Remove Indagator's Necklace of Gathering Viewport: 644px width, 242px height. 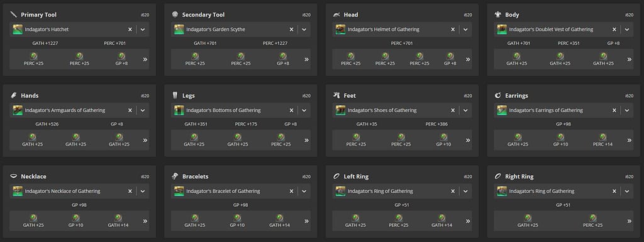(130, 192)
